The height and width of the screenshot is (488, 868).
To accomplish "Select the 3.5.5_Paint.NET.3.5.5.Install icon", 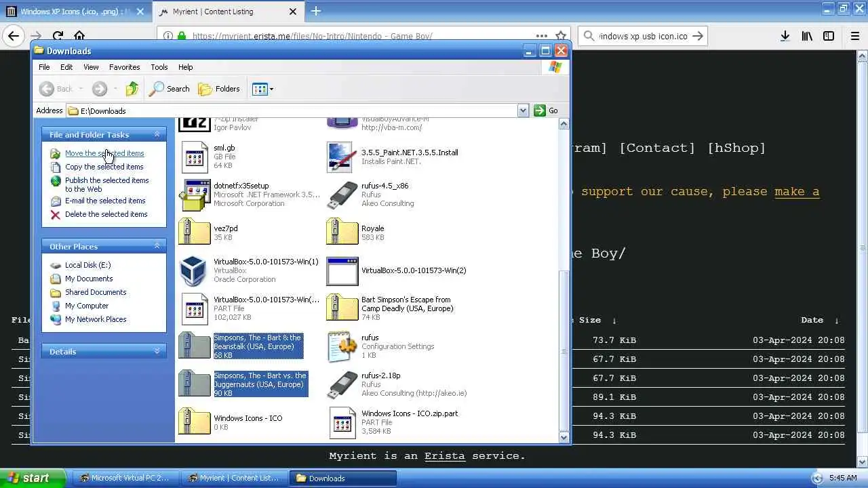I will pyautogui.click(x=341, y=157).
